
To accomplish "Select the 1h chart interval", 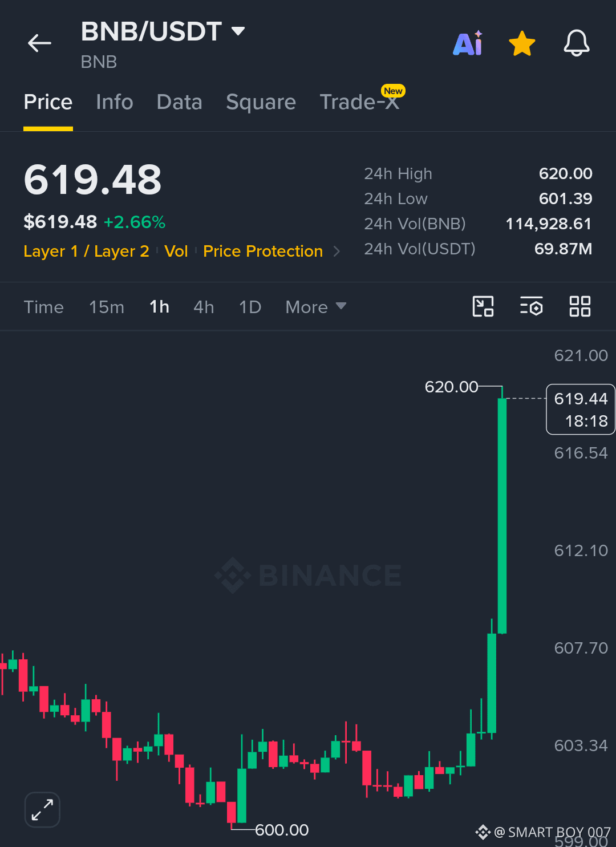I will (x=159, y=307).
